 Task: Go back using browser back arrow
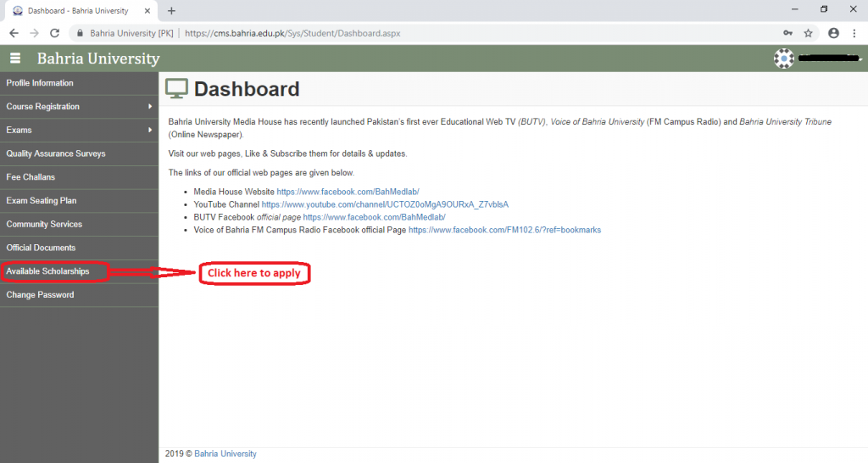point(14,33)
